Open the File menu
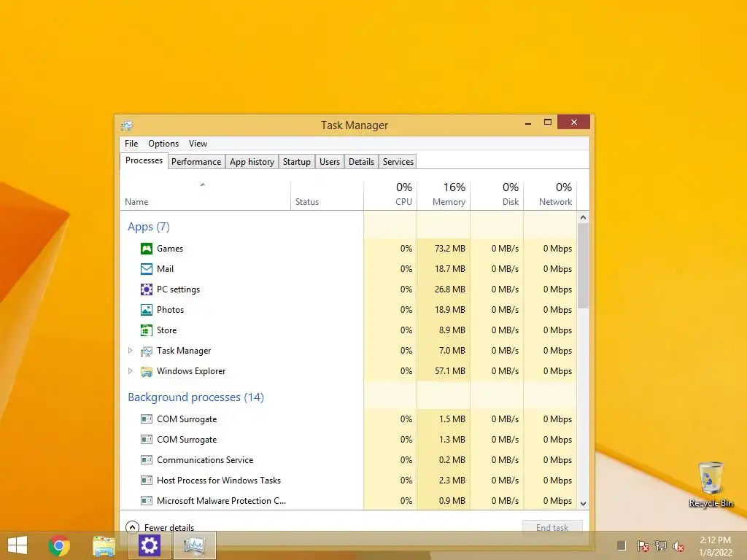This screenshot has height=560, width=747. click(x=131, y=144)
